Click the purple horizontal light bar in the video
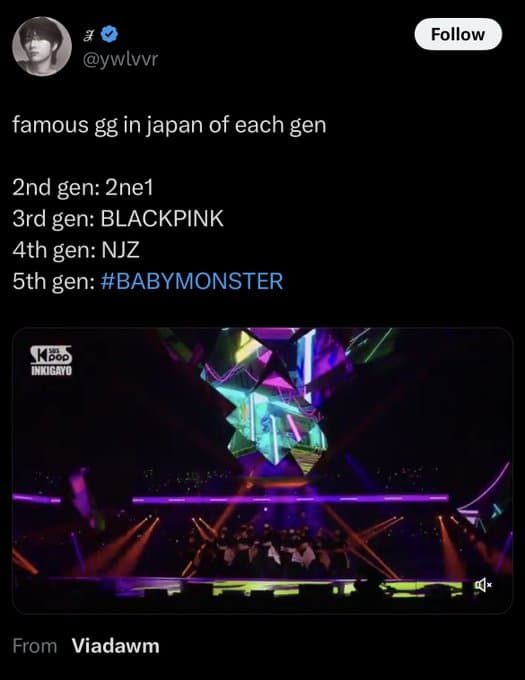The height and width of the screenshot is (680, 525). [x=290, y=499]
